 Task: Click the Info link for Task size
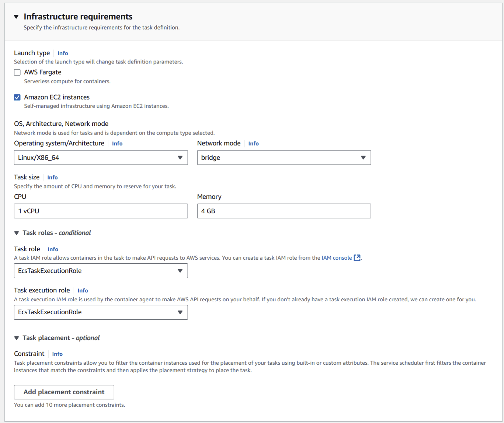point(52,177)
